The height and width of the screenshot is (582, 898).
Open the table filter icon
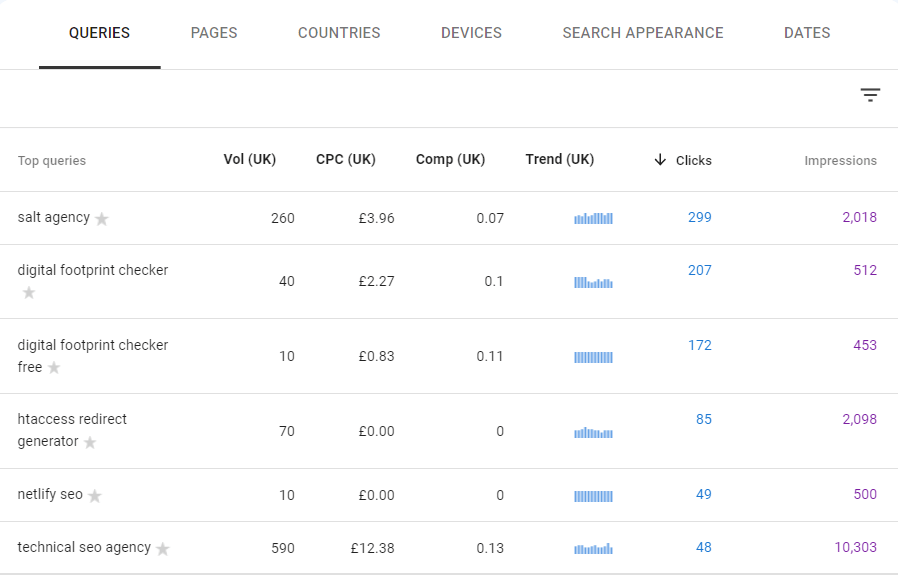tap(870, 95)
